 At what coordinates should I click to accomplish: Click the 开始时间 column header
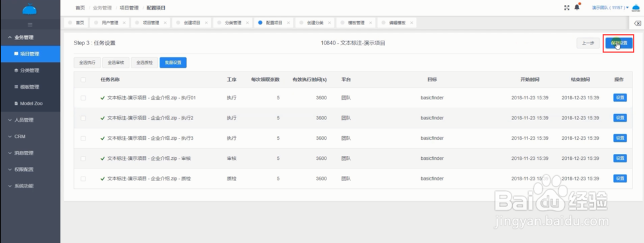coord(530,80)
